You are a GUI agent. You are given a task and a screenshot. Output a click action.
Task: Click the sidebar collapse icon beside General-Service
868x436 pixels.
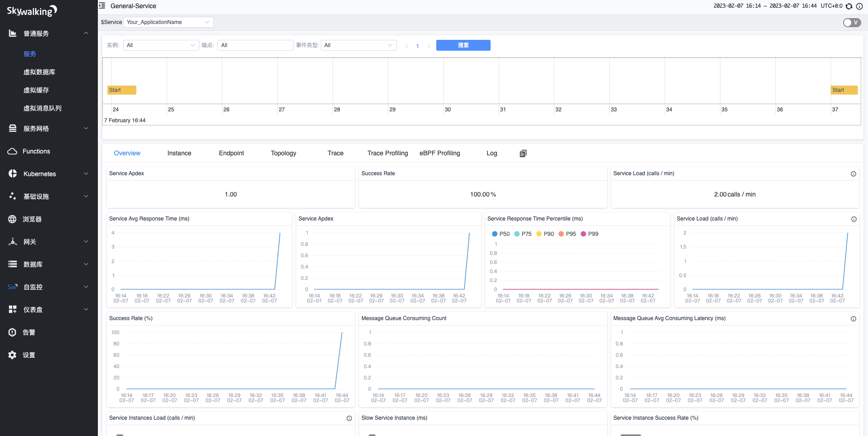(x=102, y=6)
